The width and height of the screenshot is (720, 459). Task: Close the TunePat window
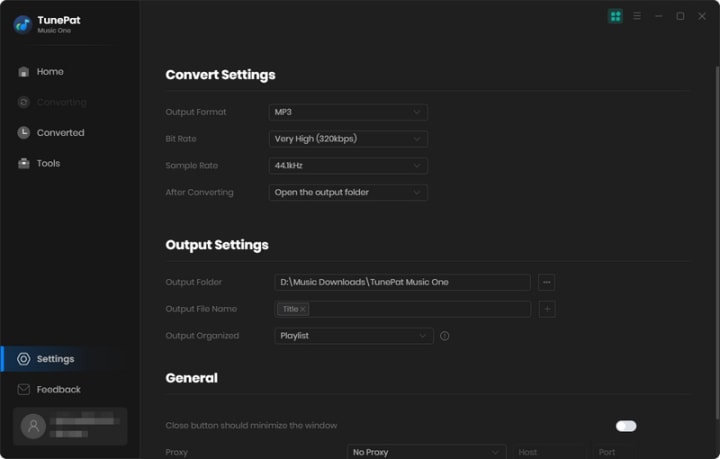click(x=702, y=16)
